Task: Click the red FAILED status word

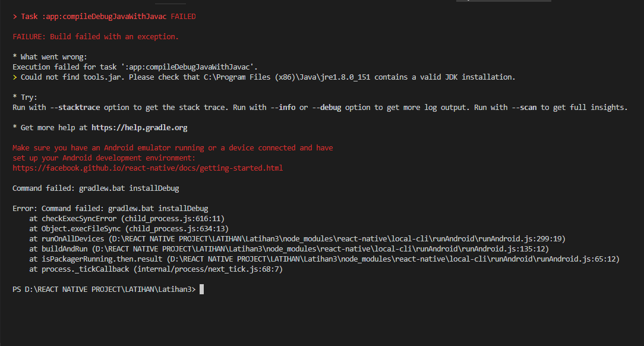Action: point(183,17)
